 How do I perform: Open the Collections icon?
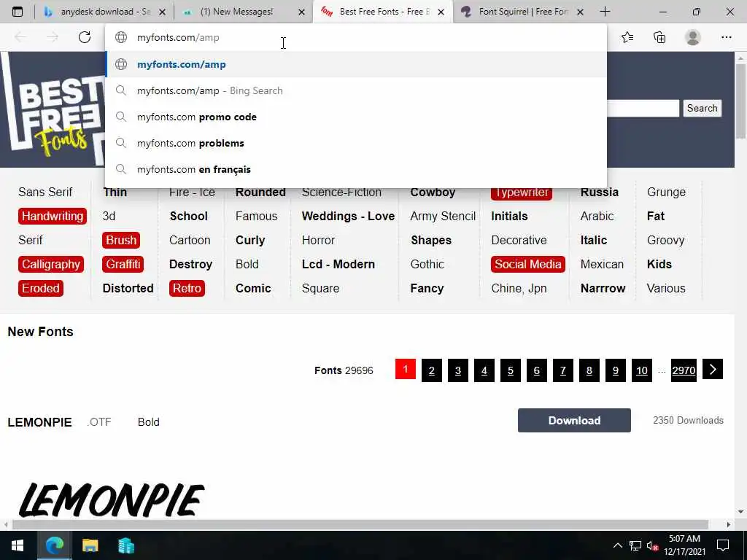[659, 37]
